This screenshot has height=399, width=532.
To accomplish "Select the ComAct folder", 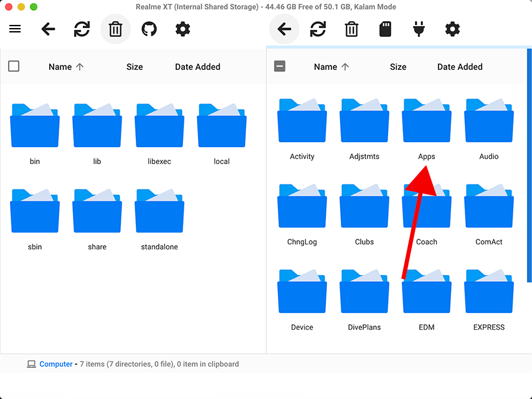I will pyautogui.click(x=489, y=214).
